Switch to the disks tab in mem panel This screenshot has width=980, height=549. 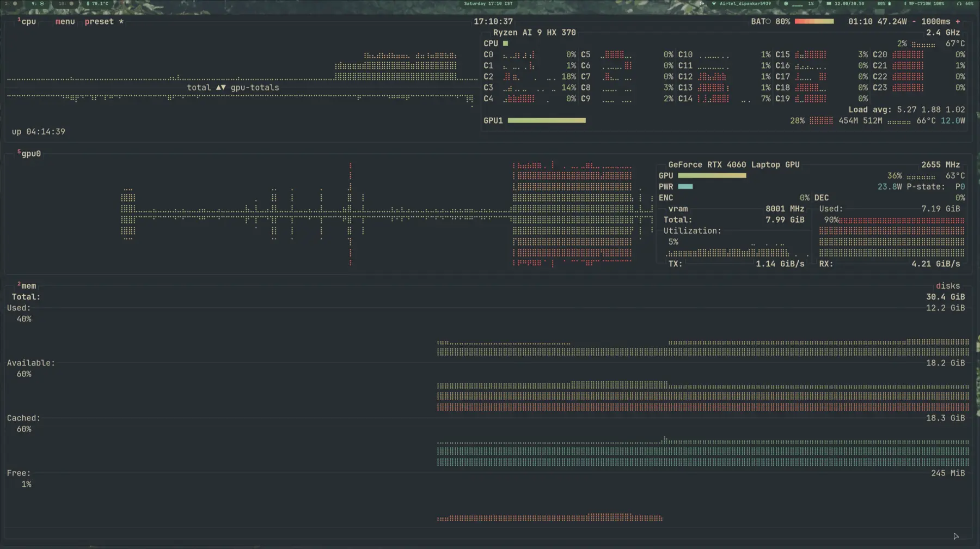click(948, 285)
